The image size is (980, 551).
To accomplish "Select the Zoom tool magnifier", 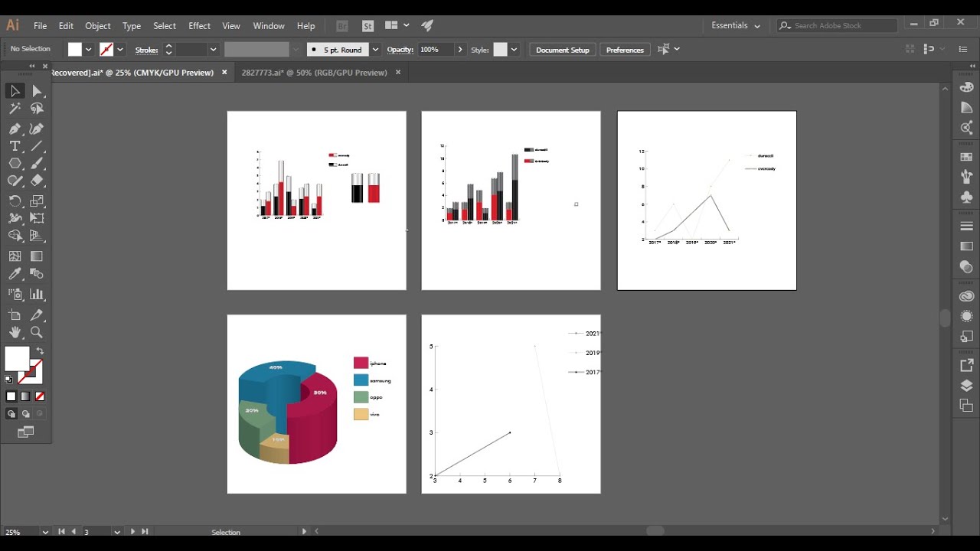I will coord(37,332).
